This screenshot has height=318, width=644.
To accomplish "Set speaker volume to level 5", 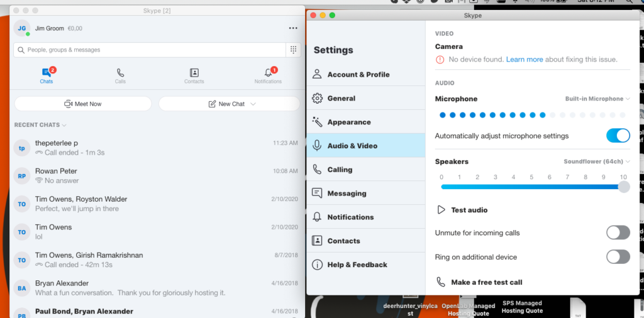I will point(531,187).
